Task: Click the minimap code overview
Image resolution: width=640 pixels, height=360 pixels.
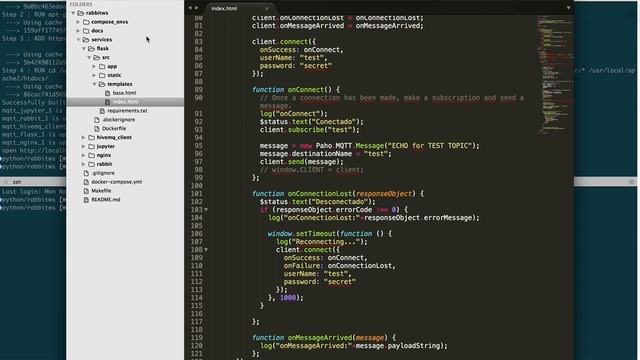Action: tap(555, 75)
